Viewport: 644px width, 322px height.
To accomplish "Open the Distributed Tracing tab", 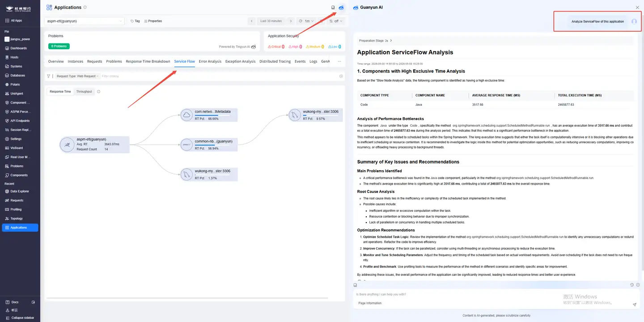I will point(275,61).
